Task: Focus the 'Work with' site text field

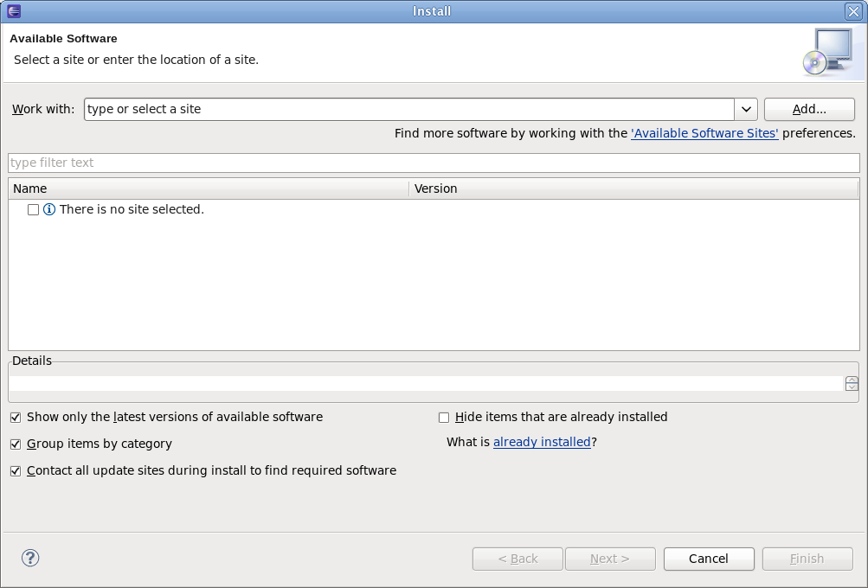Action: (408, 110)
